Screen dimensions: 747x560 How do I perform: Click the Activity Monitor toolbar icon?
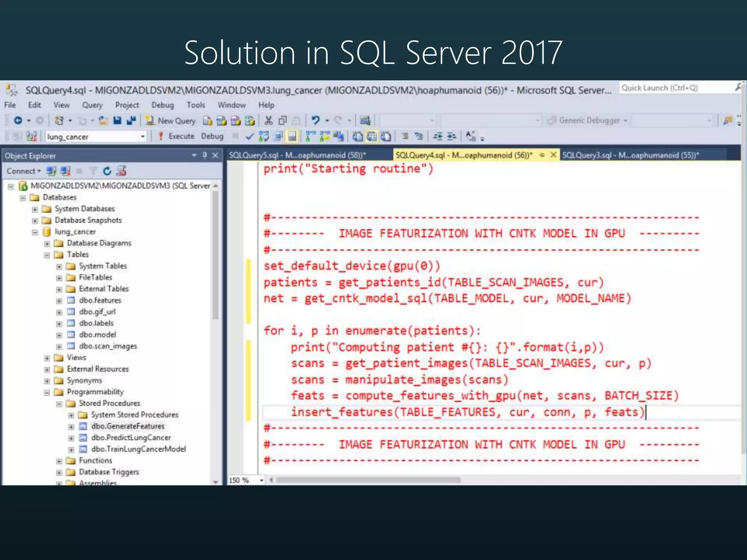pyautogui.click(x=365, y=120)
